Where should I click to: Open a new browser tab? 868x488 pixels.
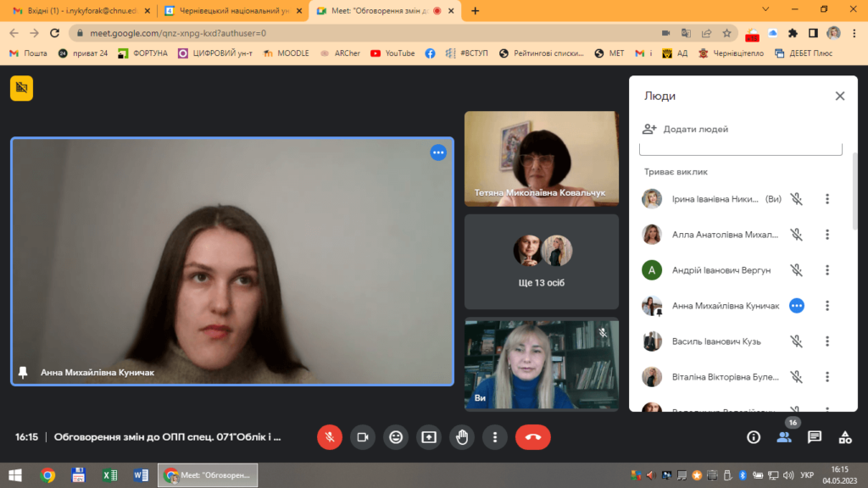[475, 10]
